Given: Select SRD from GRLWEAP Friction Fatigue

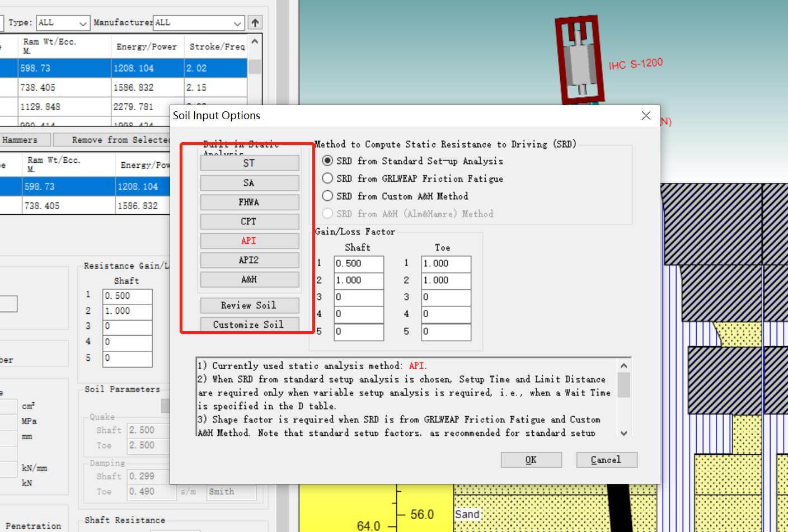Looking at the screenshot, I should click(413, 178).
